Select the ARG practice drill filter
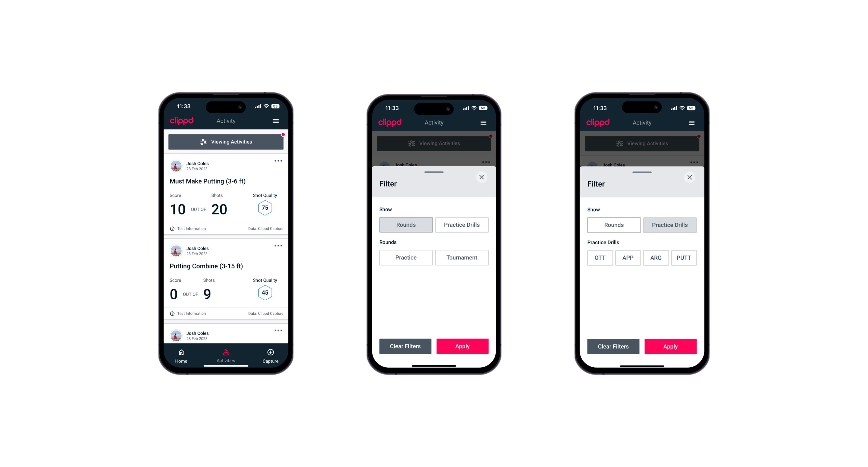This screenshot has width=868, height=467. tap(656, 257)
